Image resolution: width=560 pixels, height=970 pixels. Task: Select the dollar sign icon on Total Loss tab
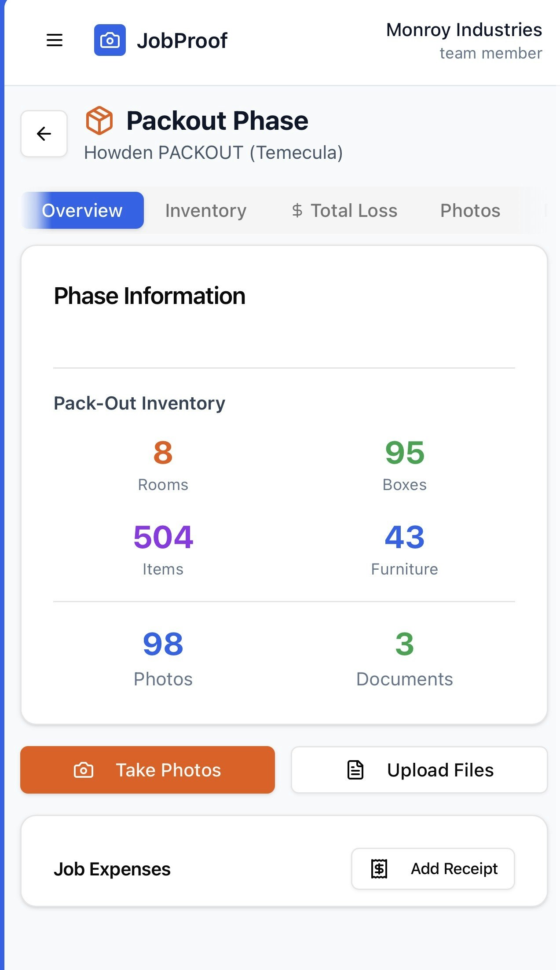pyautogui.click(x=297, y=210)
